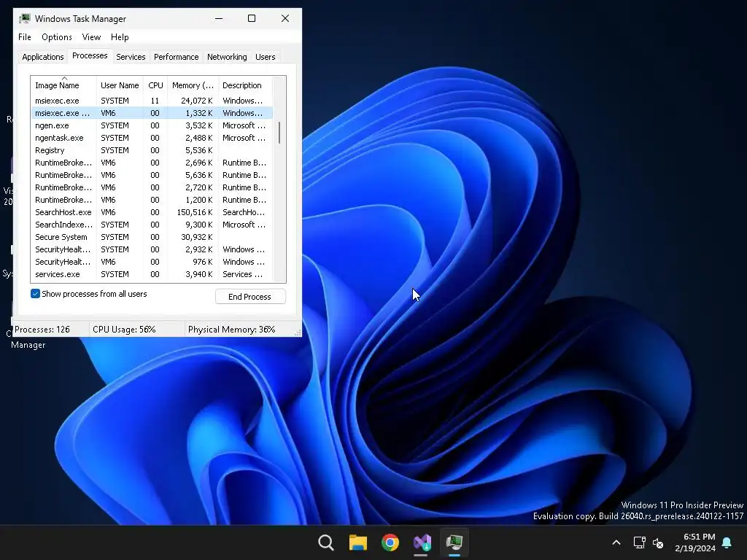Click the process list scrollbar thumb

pos(279,133)
